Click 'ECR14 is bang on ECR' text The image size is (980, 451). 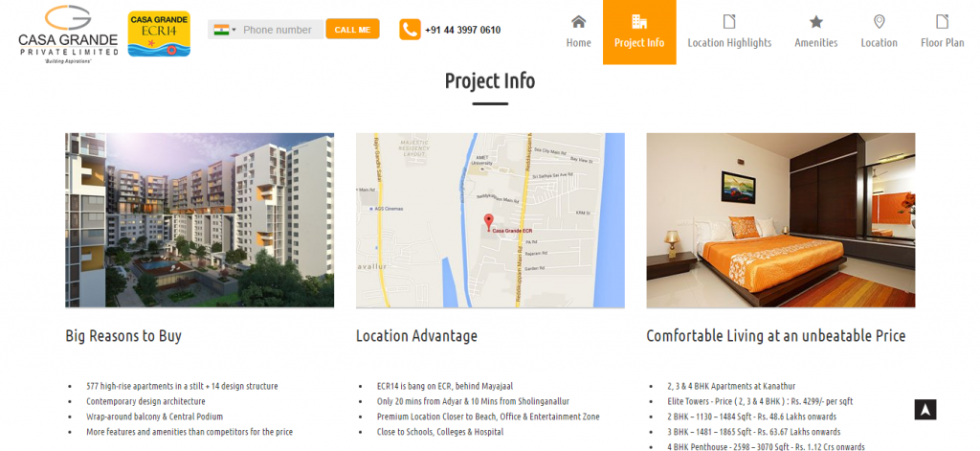[445, 387]
